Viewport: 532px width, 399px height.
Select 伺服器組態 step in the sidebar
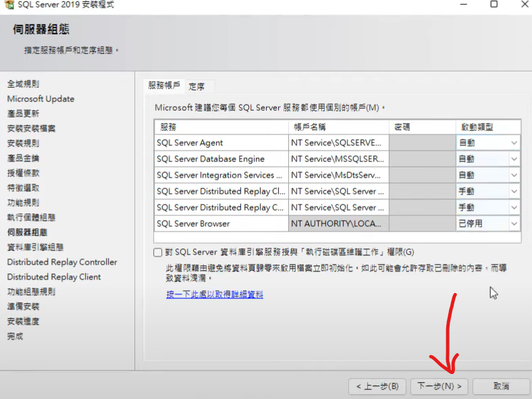[27, 232]
